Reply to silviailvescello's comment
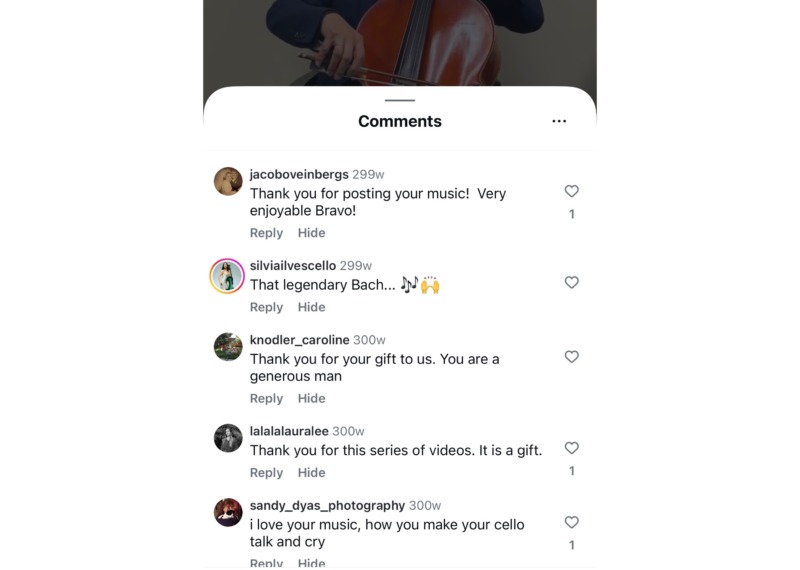This screenshot has height=570, width=800. pos(266,307)
